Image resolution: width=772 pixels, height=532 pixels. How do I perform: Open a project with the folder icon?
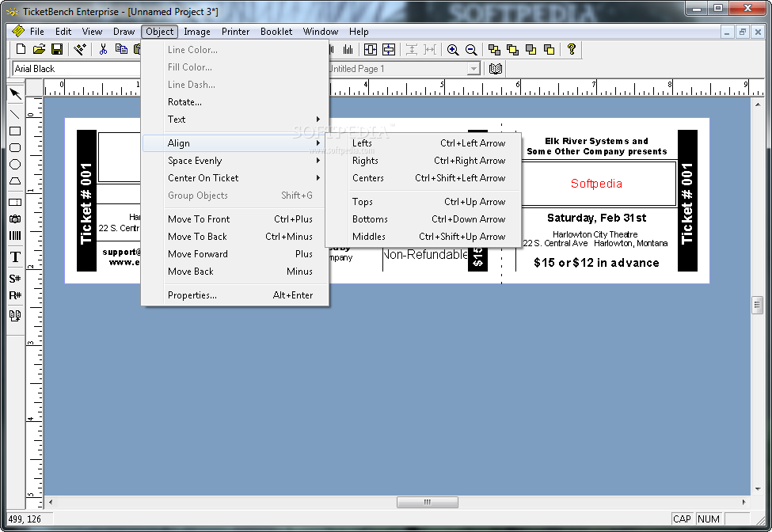tap(39, 49)
